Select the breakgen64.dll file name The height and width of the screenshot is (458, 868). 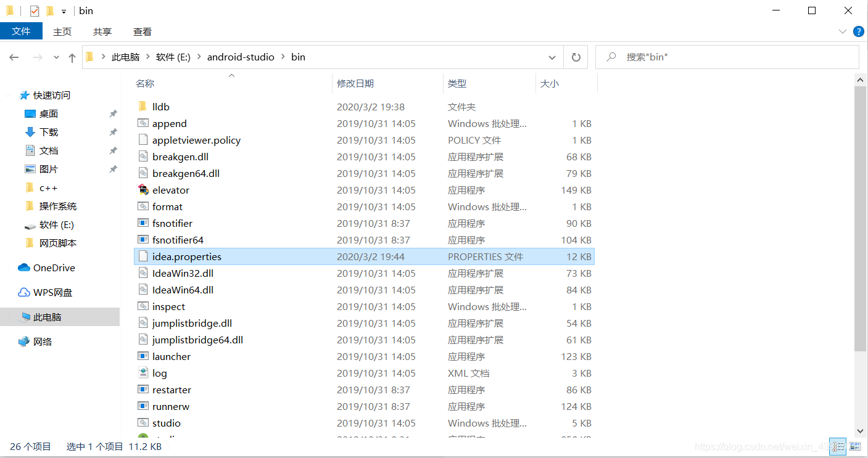click(186, 173)
